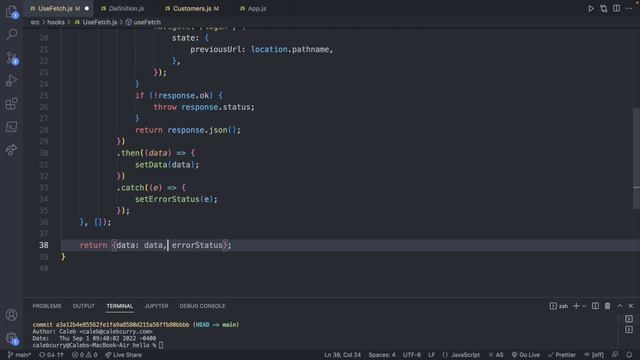Click line number 38 in the gutter

[44, 245]
